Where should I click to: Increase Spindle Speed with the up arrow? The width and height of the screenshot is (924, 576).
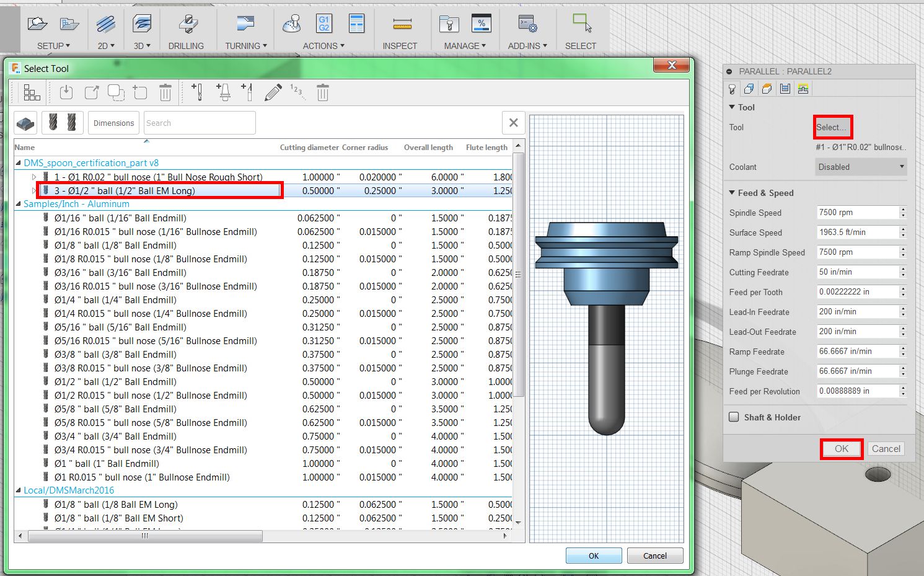tap(903, 210)
